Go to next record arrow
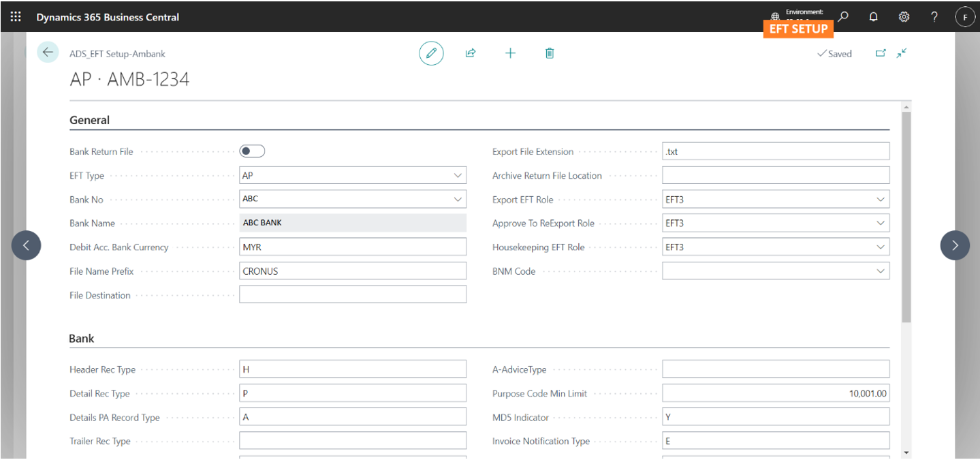 coord(955,245)
